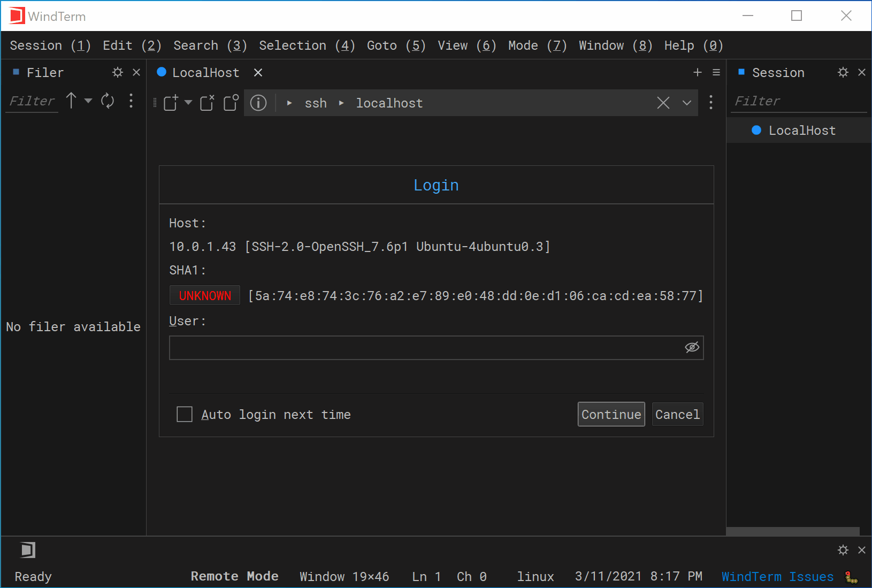This screenshot has width=872, height=588.
Task: Expand the address bar history dropdown
Action: (687, 103)
